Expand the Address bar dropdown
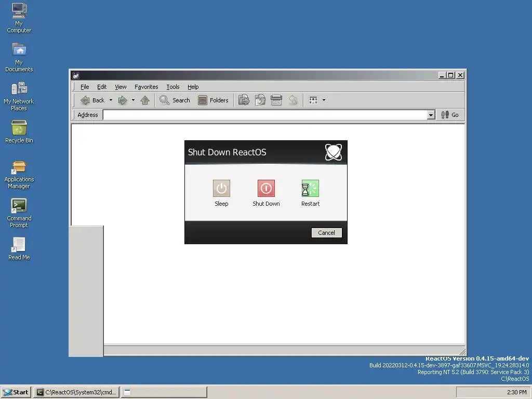 pos(431,115)
